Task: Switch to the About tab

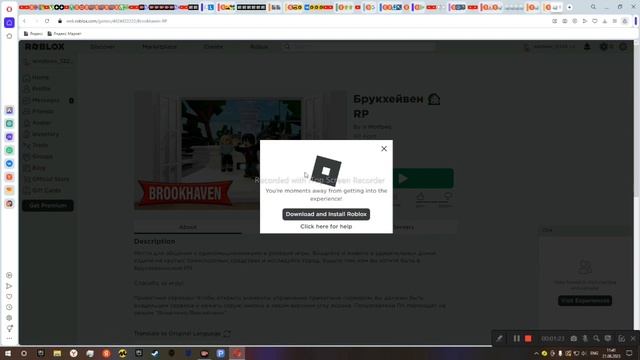Action: click(188, 227)
